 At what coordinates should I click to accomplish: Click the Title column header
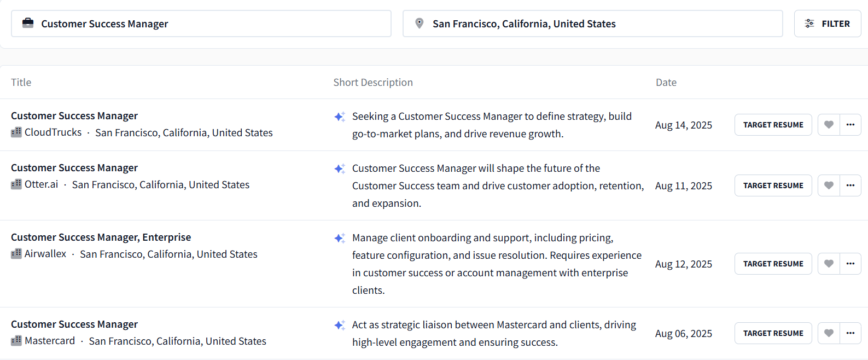pos(21,83)
